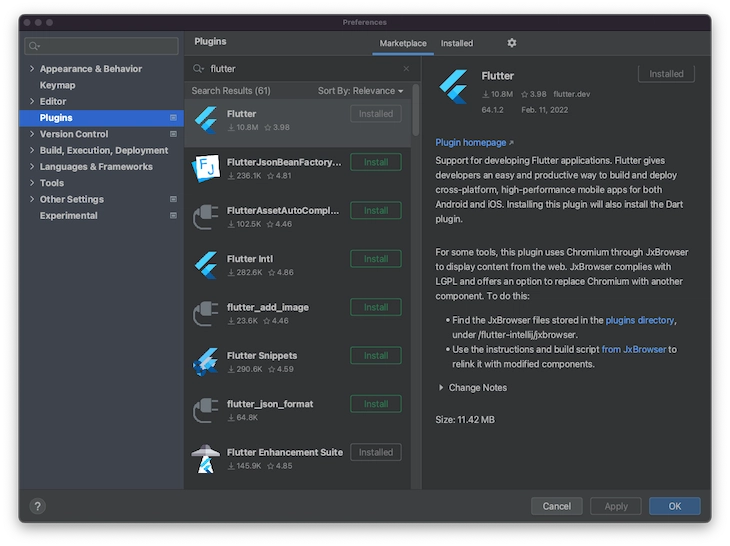730x546 pixels.
Task: Switch to the Installed tab
Action: (457, 44)
